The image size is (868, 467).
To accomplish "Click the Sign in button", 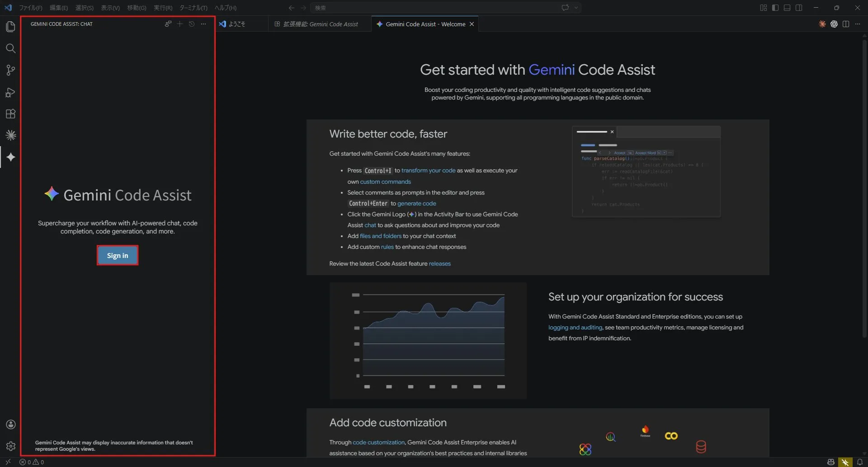I will 118,255.
